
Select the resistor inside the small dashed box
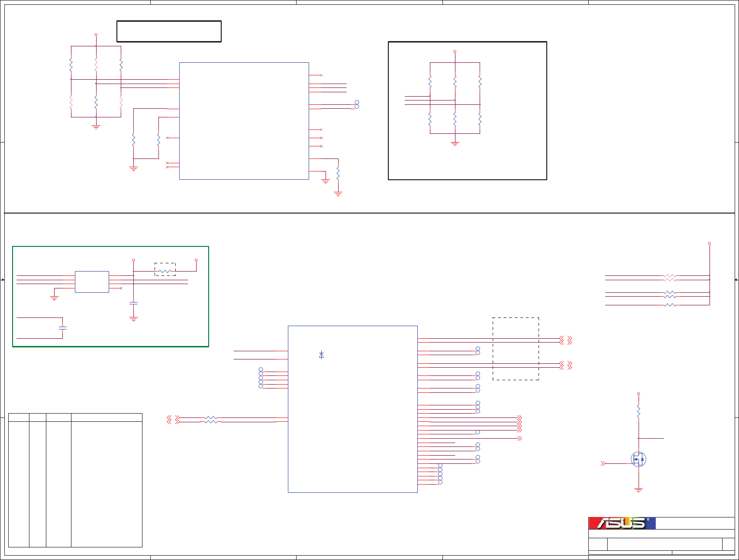pos(165,271)
